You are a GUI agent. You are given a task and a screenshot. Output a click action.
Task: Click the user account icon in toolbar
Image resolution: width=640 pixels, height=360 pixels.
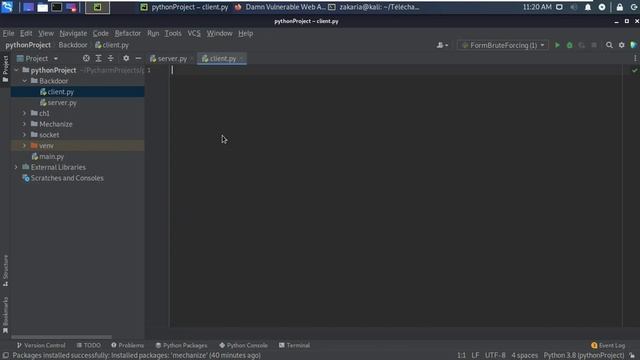442,45
